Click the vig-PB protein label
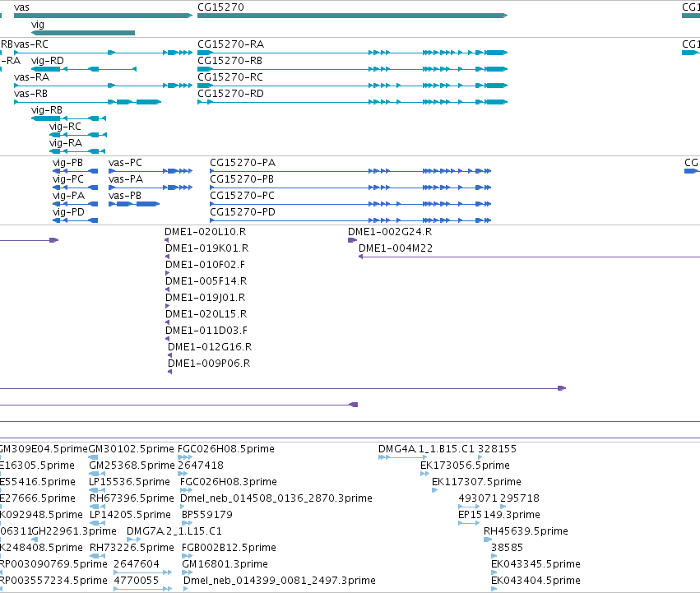700x593 pixels. click(67, 163)
